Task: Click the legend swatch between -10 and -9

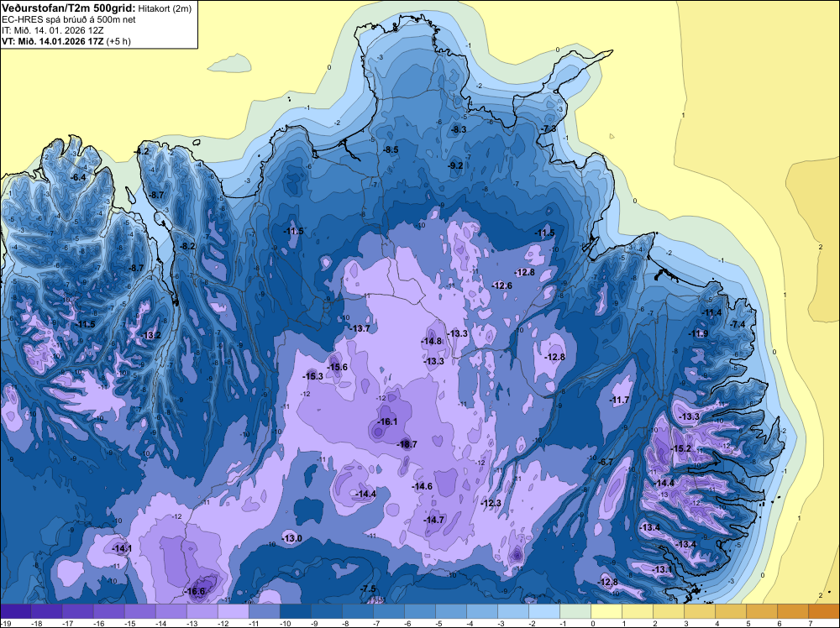Action: pyautogui.click(x=295, y=611)
